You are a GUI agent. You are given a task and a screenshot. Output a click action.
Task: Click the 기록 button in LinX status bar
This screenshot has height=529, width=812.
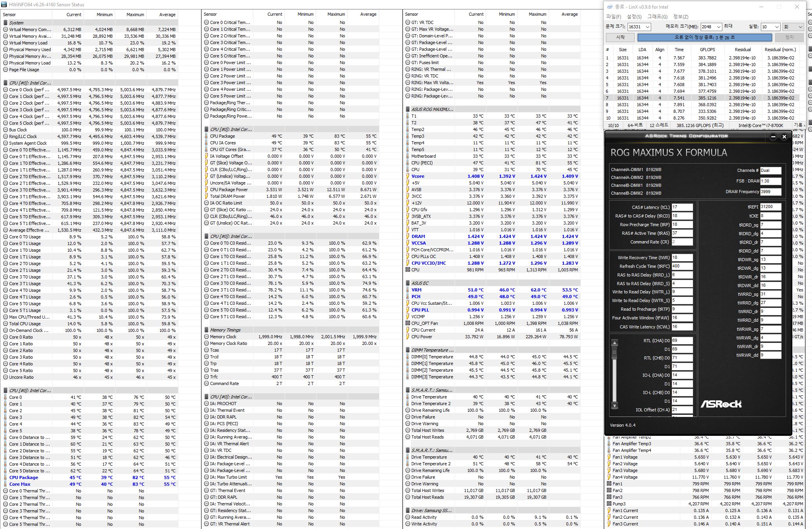(798, 125)
